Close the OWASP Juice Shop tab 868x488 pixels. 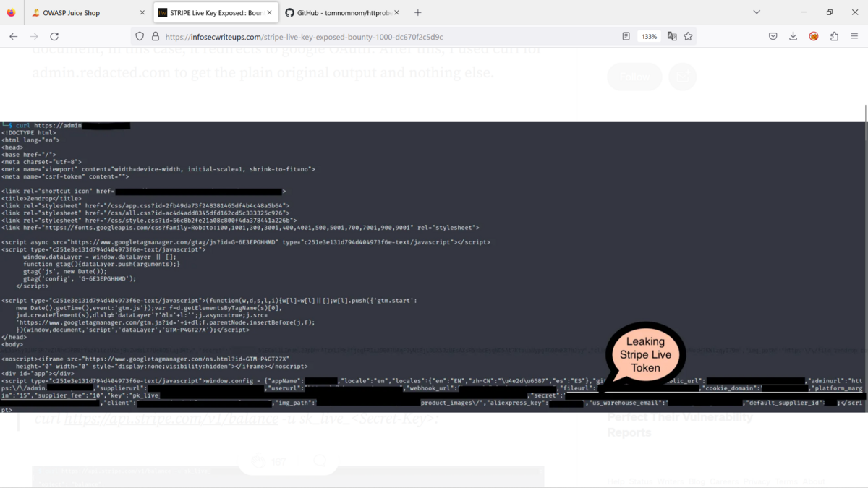[142, 12]
